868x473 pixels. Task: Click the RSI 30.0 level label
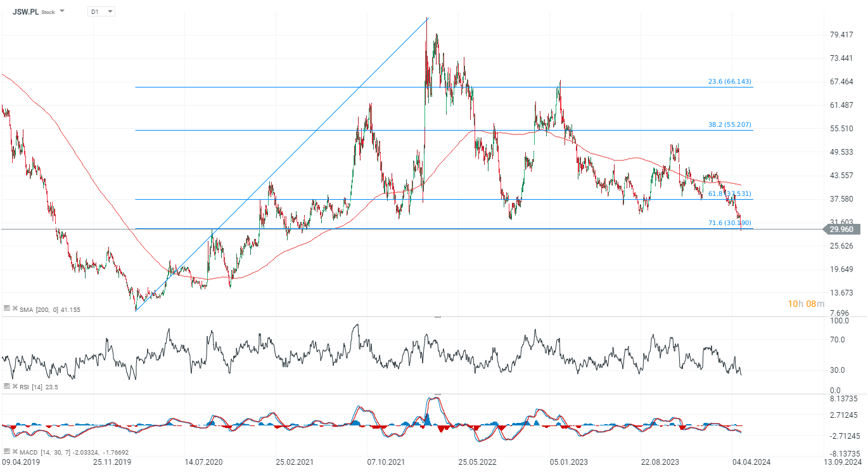[839, 370]
